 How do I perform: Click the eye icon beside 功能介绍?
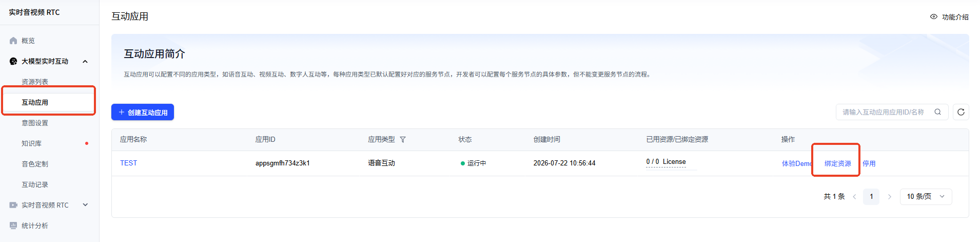pos(934,17)
